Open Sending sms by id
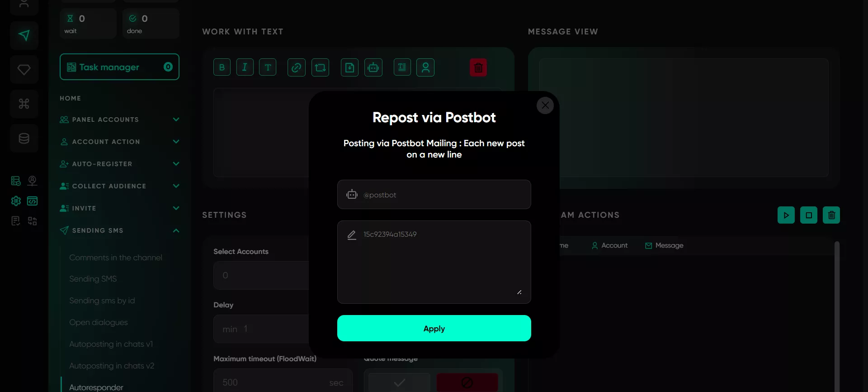Viewport: 868px width, 392px height. click(x=102, y=301)
